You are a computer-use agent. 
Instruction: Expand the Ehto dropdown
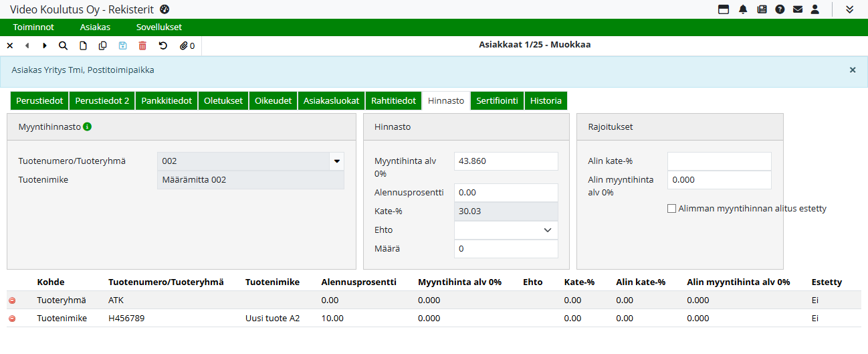click(x=547, y=230)
